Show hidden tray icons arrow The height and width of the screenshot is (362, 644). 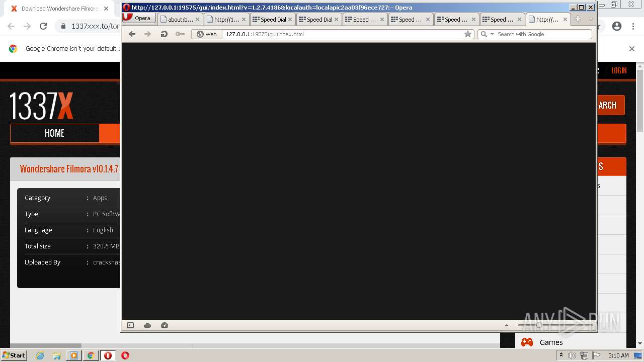coord(561,355)
